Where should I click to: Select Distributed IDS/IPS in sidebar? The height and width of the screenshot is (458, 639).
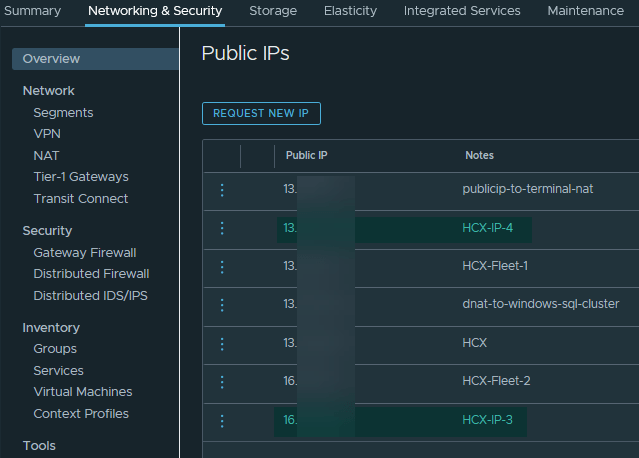click(x=90, y=296)
